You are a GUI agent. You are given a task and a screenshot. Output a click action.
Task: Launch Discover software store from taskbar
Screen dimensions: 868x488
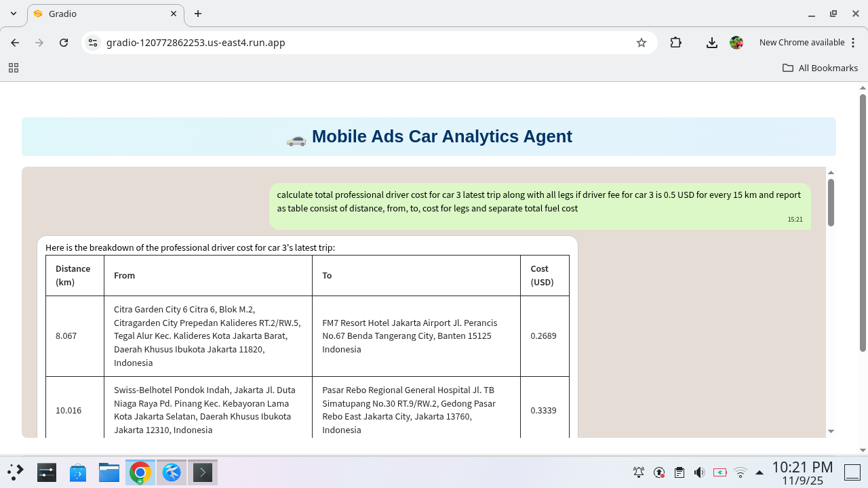tap(78, 472)
